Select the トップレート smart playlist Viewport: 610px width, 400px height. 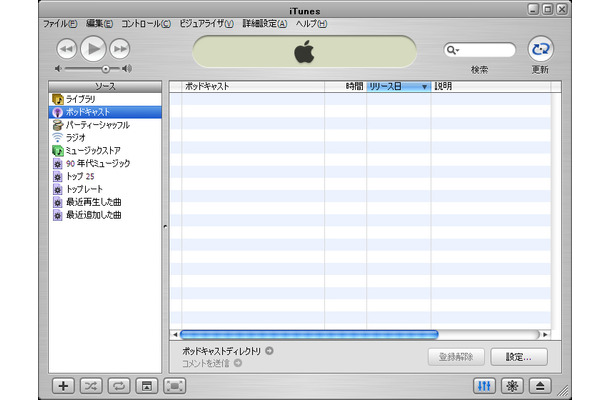(105, 189)
